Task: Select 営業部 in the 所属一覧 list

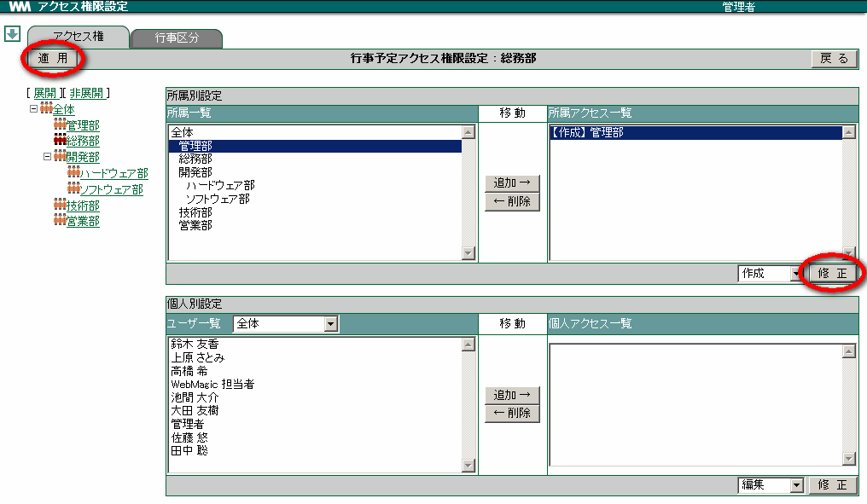Action: pos(315,225)
